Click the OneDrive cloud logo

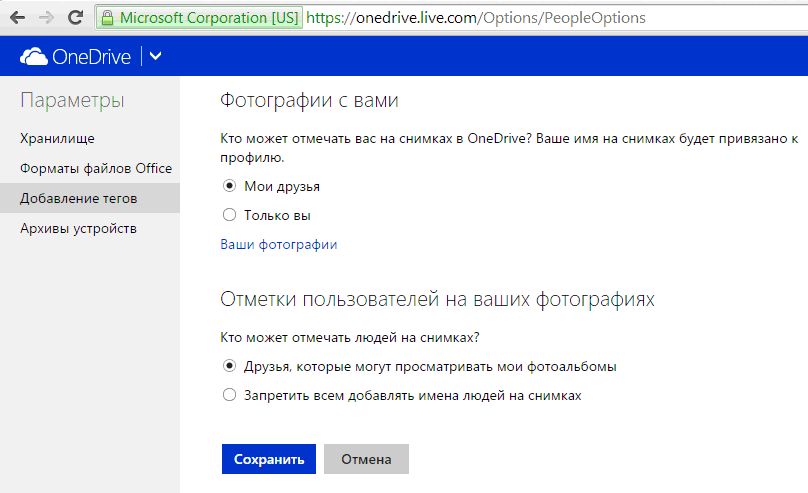click(33, 56)
